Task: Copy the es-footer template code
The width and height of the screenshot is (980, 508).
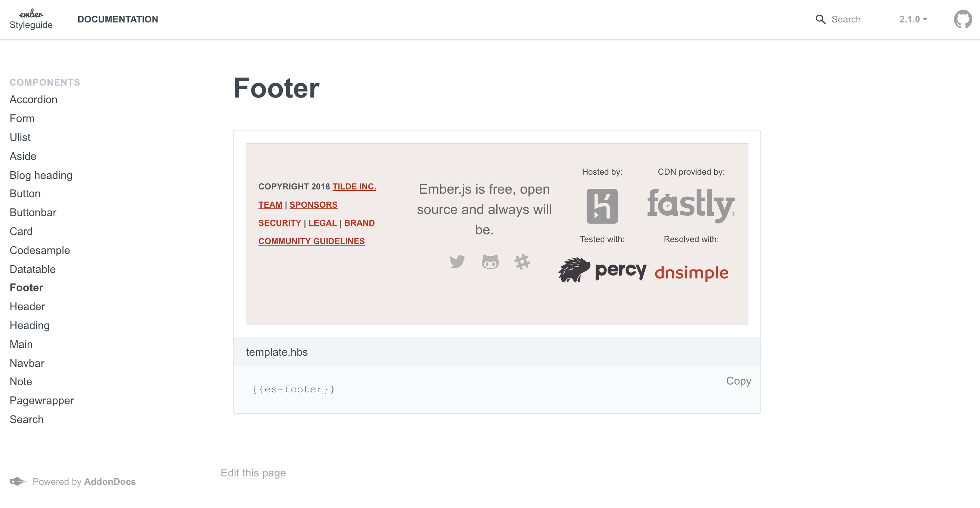Action: 738,381
